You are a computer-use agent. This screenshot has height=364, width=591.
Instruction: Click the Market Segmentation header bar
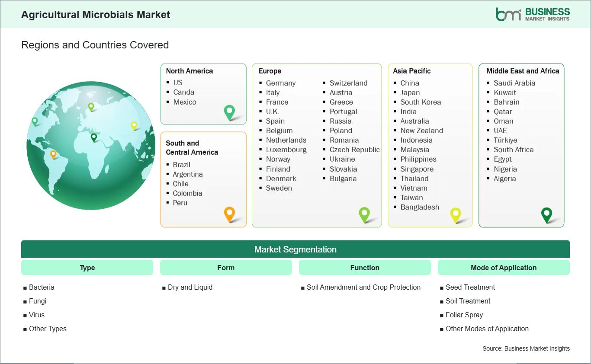point(295,249)
